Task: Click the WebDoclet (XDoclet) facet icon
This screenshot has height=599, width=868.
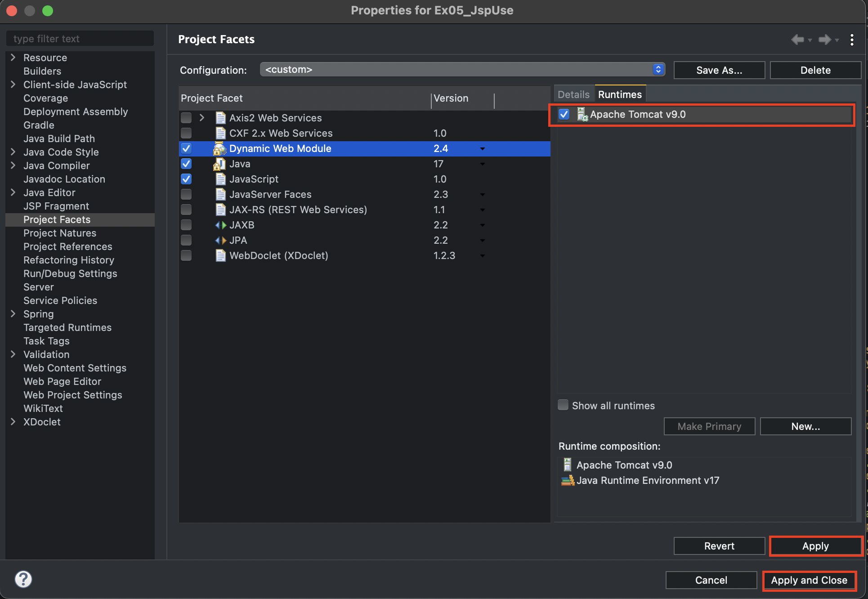Action: click(220, 255)
